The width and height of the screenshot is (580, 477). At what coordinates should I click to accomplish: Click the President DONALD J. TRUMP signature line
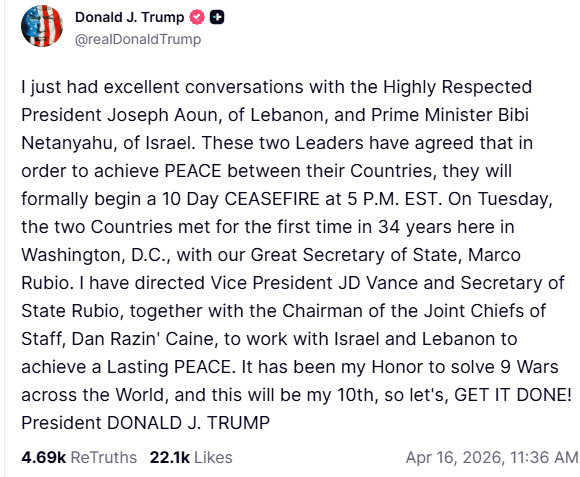146,423
